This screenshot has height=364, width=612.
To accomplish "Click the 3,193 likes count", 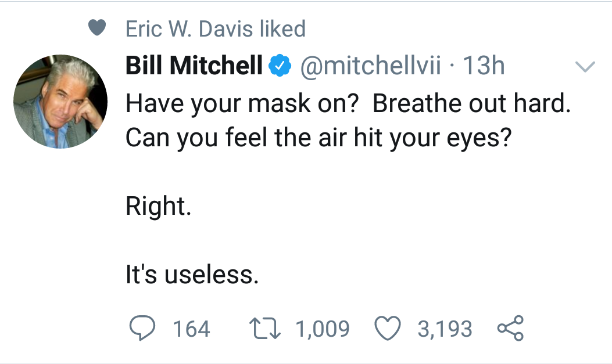I will (x=445, y=329).
